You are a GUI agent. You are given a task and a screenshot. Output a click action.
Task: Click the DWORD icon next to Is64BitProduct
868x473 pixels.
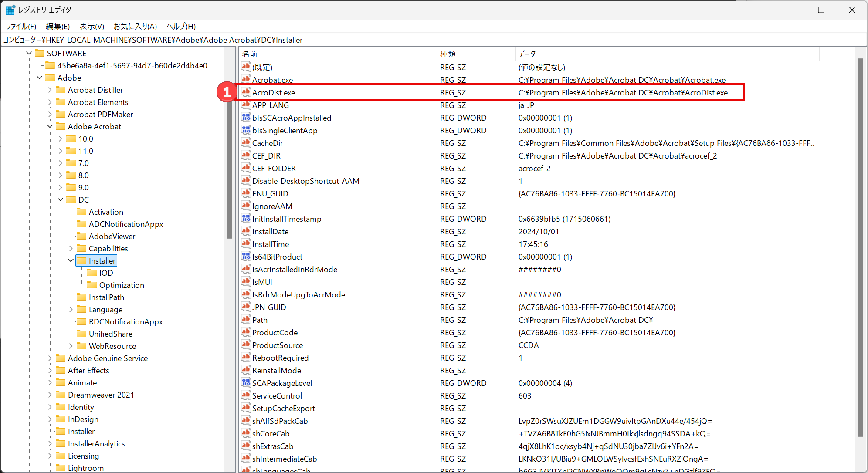pyautogui.click(x=246, y=257)
